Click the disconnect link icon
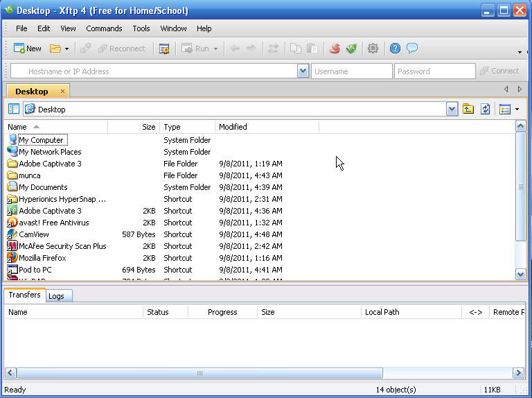532x398 pixels. (85, 49)
